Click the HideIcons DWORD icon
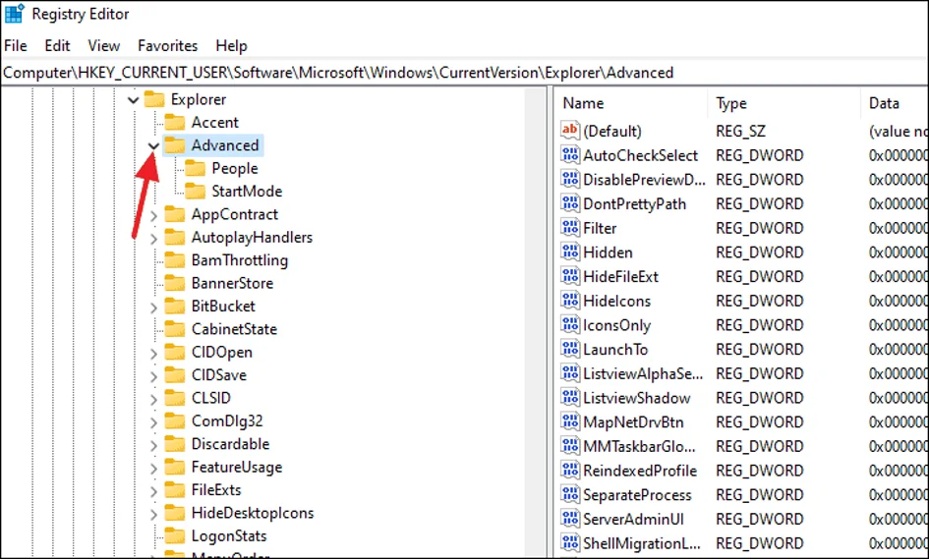 pyautogui.click(x=570, y=300)
